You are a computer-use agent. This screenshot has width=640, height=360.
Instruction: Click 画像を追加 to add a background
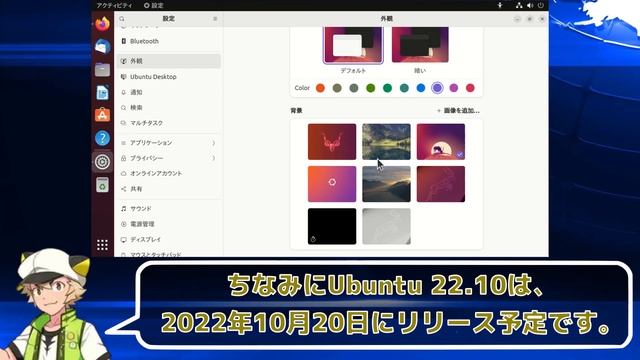click(458, 111)
